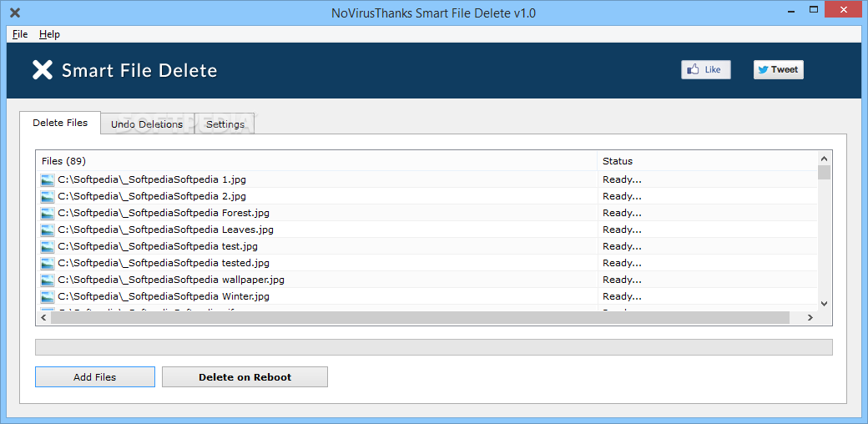Click image icon of Softpedia 1.jpg row
The width and height of the screenshot is (868, 424).
[48, 180]
